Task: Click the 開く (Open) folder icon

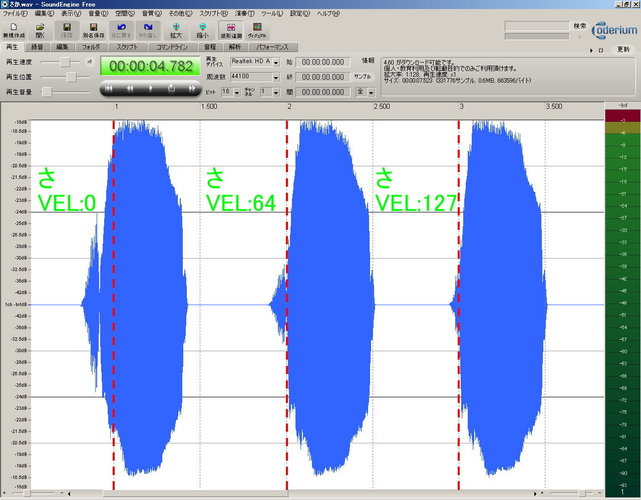Action: (40, 30)
